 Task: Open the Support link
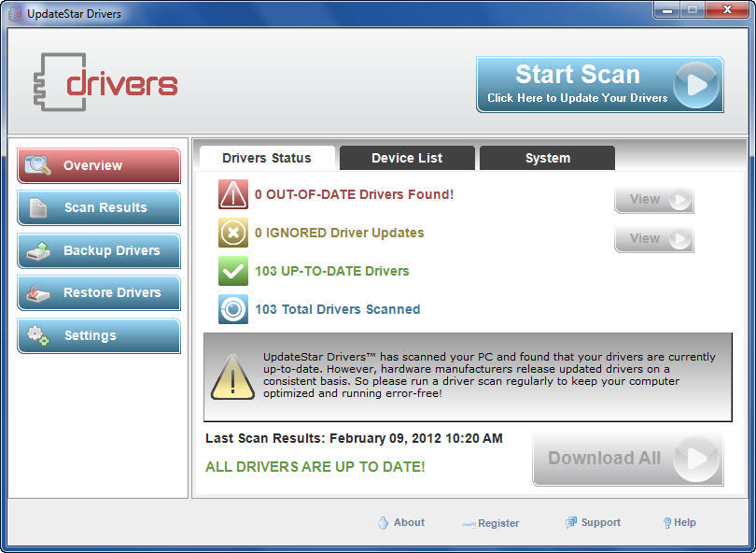[601, 522]
